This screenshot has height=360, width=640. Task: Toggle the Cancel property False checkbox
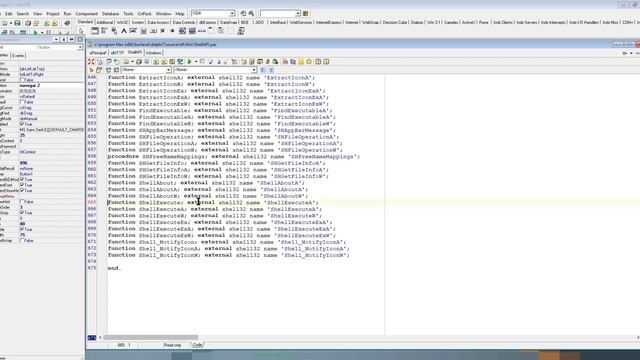click(x=22, y=80)
